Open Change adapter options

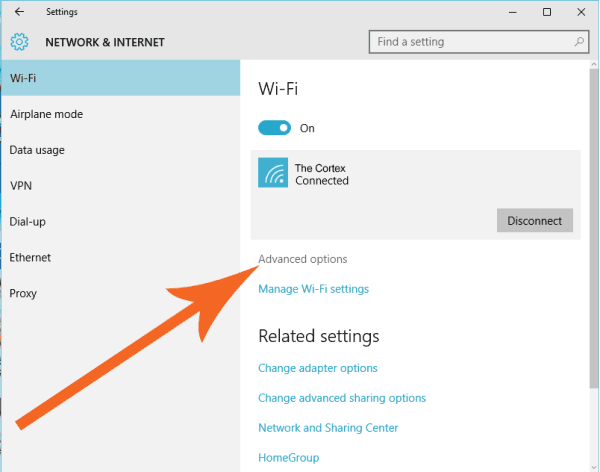318,368
